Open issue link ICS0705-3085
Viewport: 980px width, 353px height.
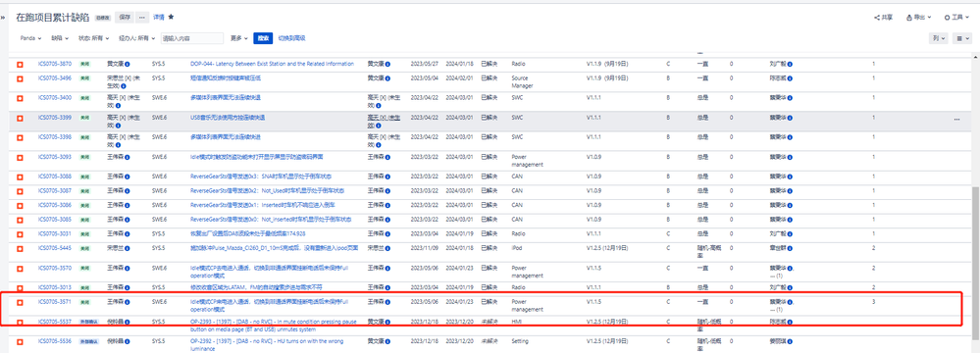click(54, 220)
